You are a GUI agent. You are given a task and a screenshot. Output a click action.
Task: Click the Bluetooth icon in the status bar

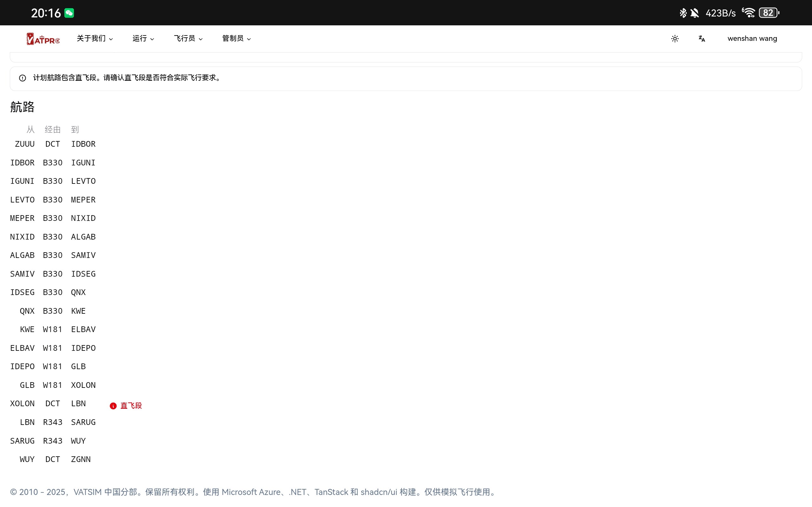[x=683, y=13]
